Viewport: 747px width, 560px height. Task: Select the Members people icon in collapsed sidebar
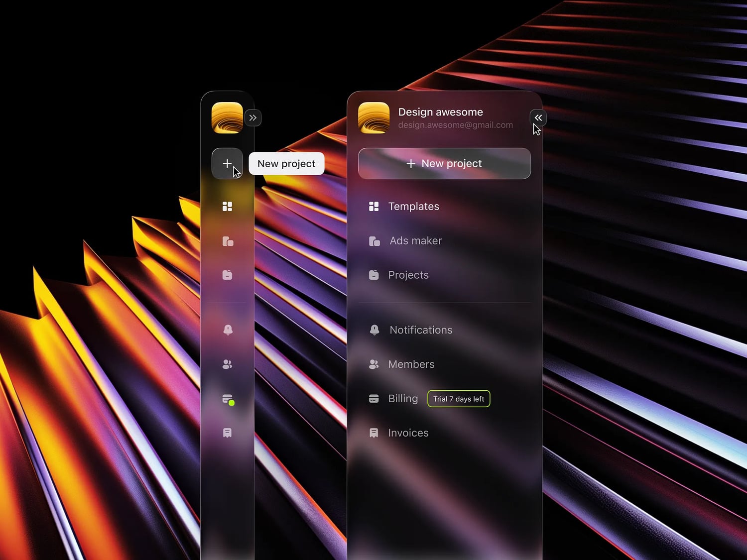click(228, 364)
